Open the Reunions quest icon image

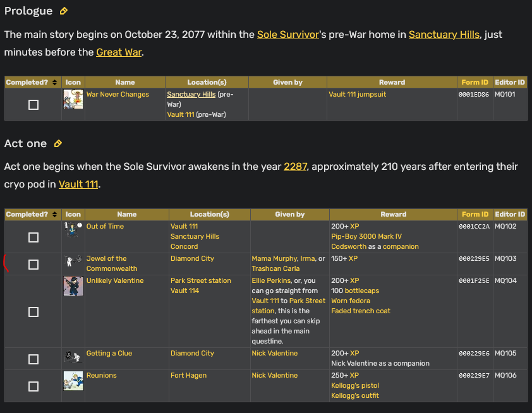coord(73,381)
